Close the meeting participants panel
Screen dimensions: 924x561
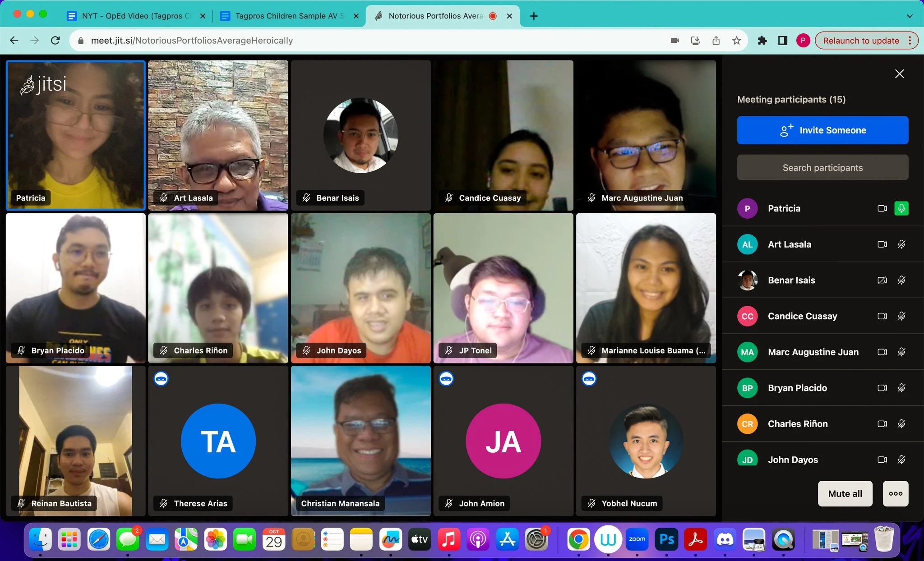(x=899, y=74)
